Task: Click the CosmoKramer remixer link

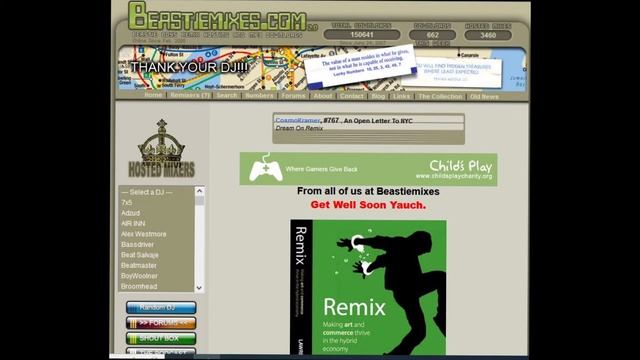Action: coord(298,120)
